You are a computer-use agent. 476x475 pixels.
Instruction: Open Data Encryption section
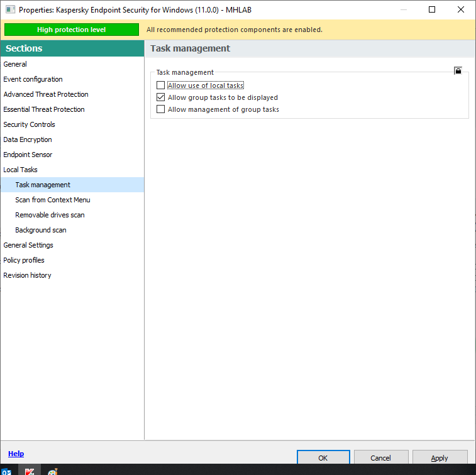click(72, 139)
